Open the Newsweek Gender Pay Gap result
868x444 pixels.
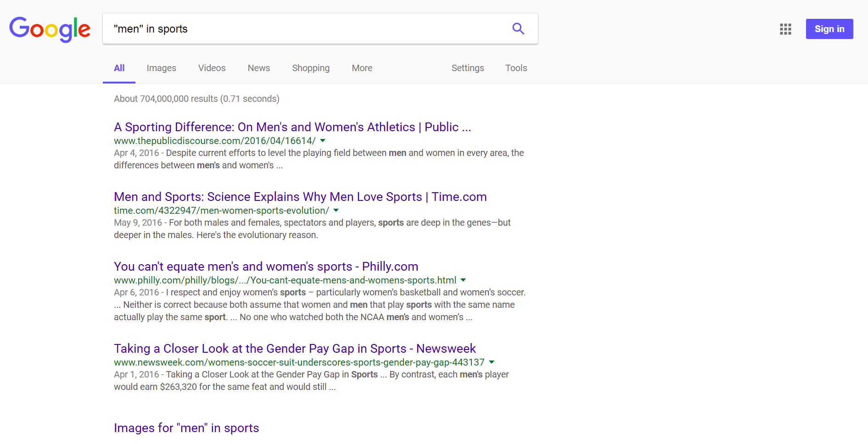pos(295,349)
